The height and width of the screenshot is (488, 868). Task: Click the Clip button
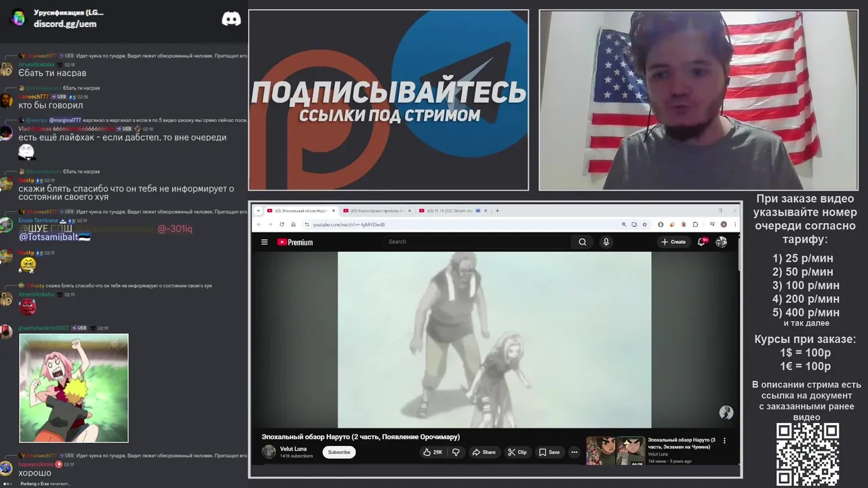517,452
